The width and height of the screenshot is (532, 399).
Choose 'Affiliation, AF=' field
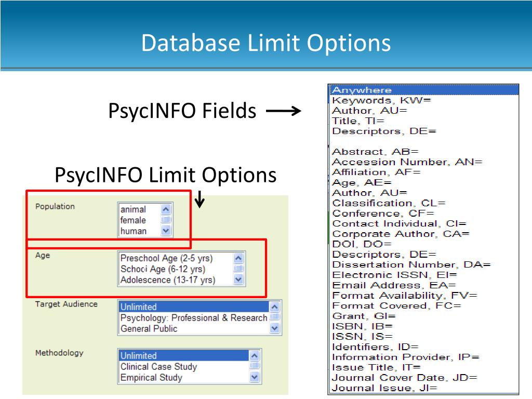[376, 172]
